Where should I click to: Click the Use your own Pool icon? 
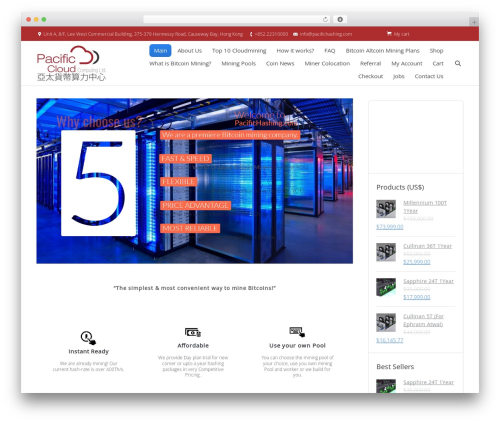click(297, 332)
